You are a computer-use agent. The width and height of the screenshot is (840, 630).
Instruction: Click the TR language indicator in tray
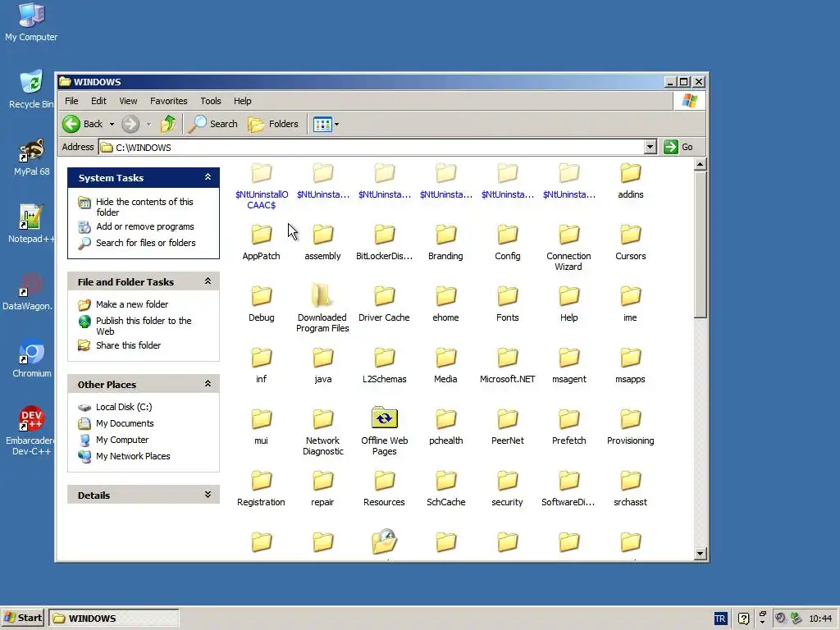point(720,619)
